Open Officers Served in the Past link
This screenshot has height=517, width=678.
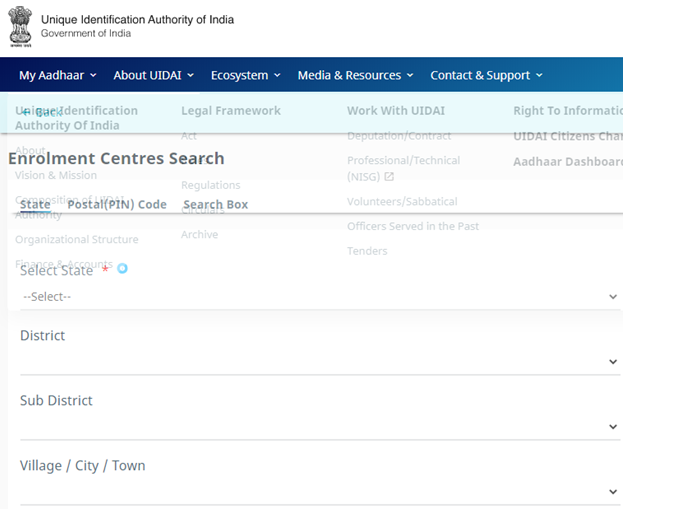coord(413,226)
